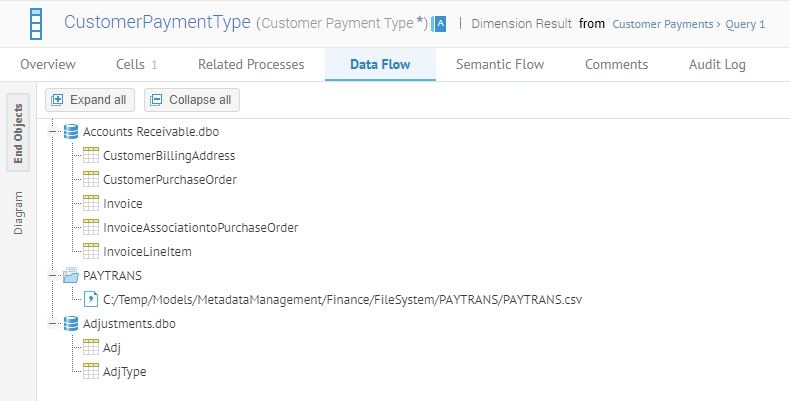The image size is (790, 401).
Task: Click the Accounts Receivable.dbo database icon
Action: pyautogui.click(x=71, y=132)
